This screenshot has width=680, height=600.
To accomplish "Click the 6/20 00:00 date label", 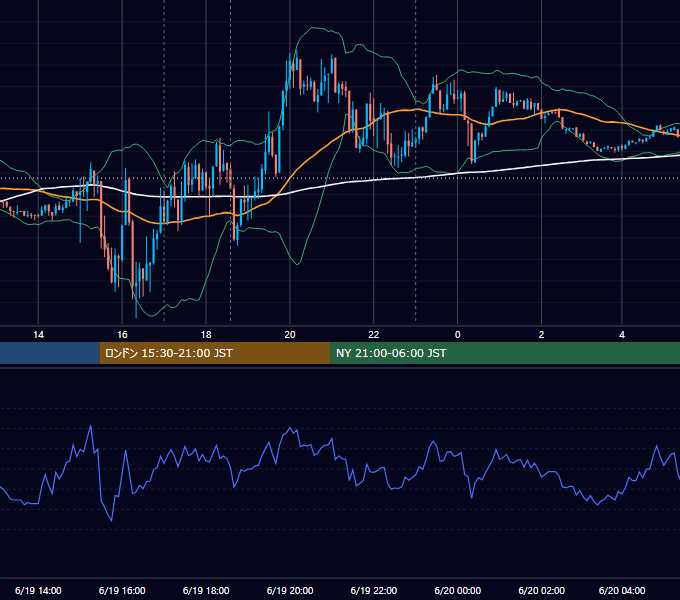I will click(458, 590).
